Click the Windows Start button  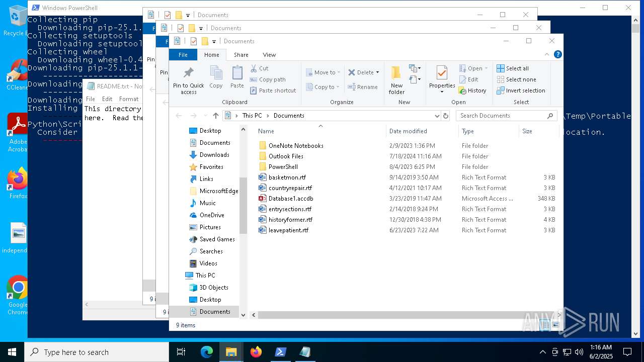12,352
